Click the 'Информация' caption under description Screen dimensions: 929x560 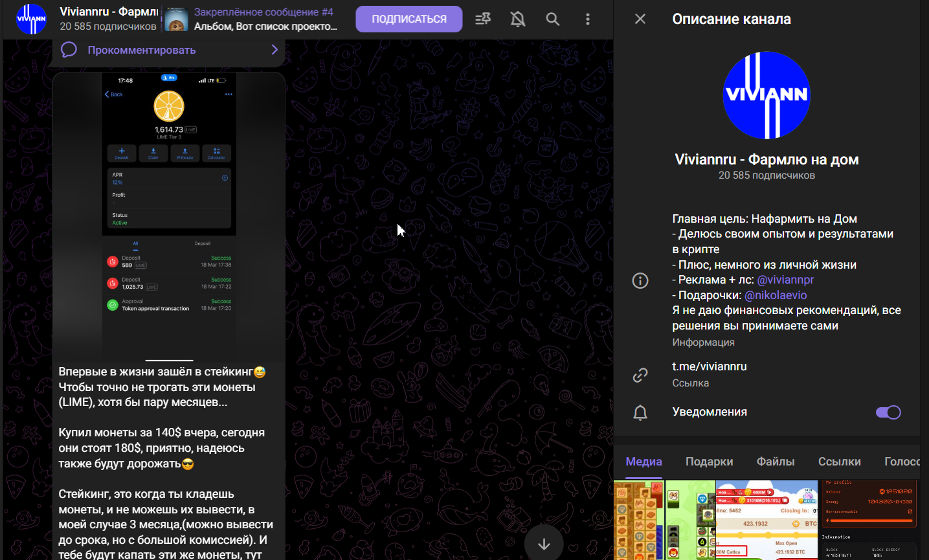point(703,342)
